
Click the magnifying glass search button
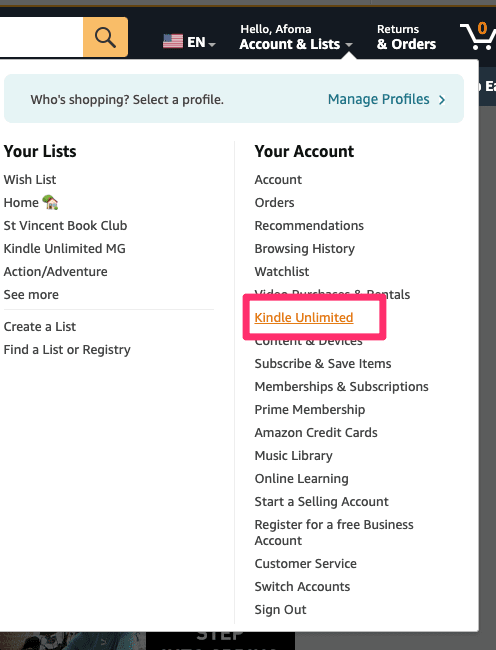pos(105,37)
